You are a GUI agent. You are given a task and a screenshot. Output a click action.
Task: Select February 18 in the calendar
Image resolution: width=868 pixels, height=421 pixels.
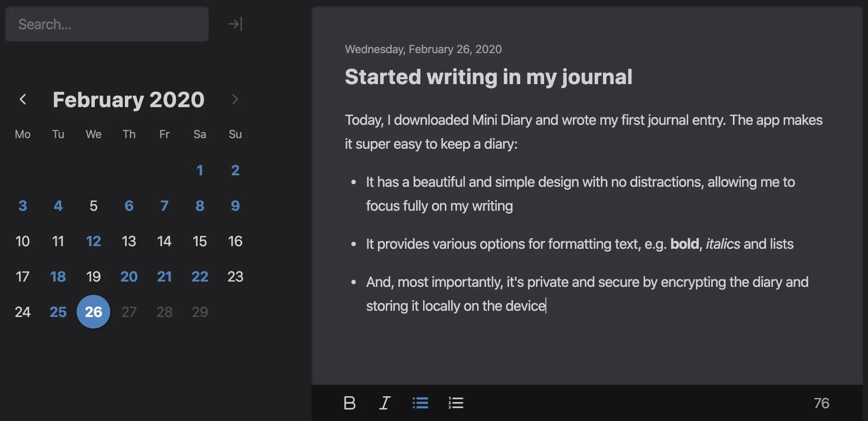(x=58, y=276)
